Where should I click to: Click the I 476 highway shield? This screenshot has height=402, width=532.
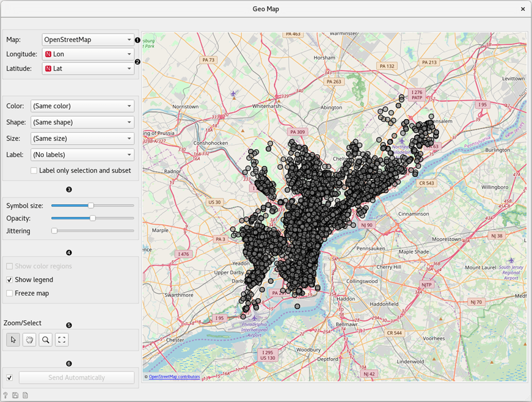pos(184,254)
